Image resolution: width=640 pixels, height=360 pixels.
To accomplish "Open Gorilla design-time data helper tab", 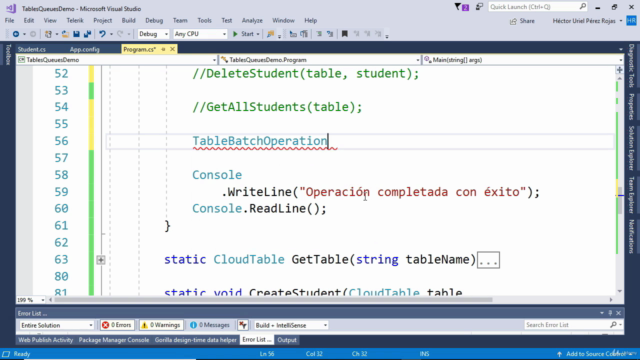I will pyautogui.click(x=196, y=340).
